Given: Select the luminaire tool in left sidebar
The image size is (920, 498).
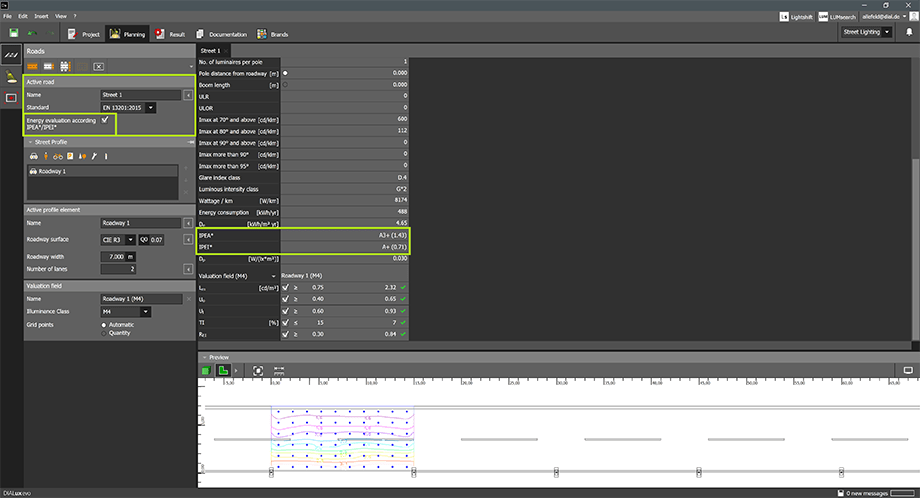Looking at the screenshot, I should (11, 76).
